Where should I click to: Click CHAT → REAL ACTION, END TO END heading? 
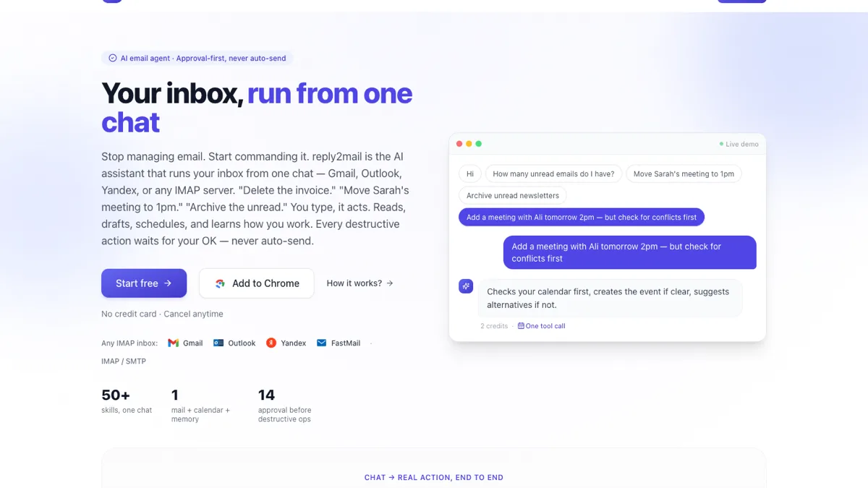[x=434, y=477]
